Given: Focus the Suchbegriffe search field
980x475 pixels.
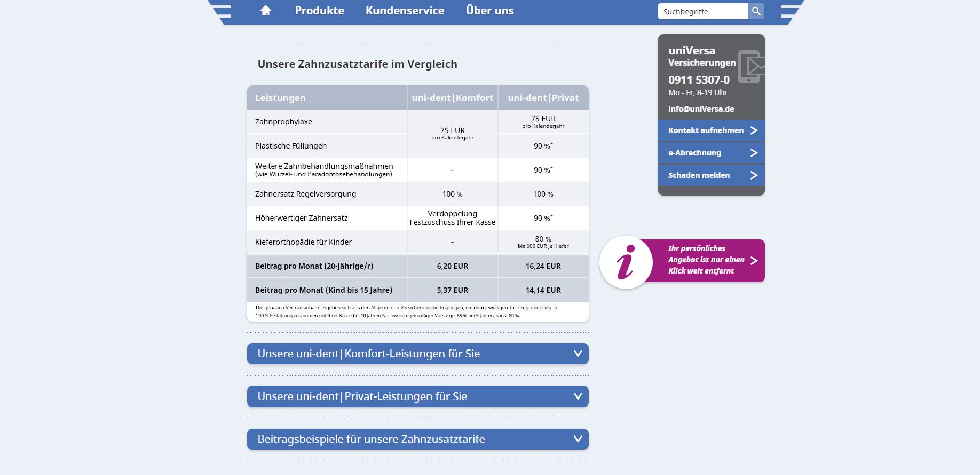Looking at the screenshot, I should [x=703, y=11].
